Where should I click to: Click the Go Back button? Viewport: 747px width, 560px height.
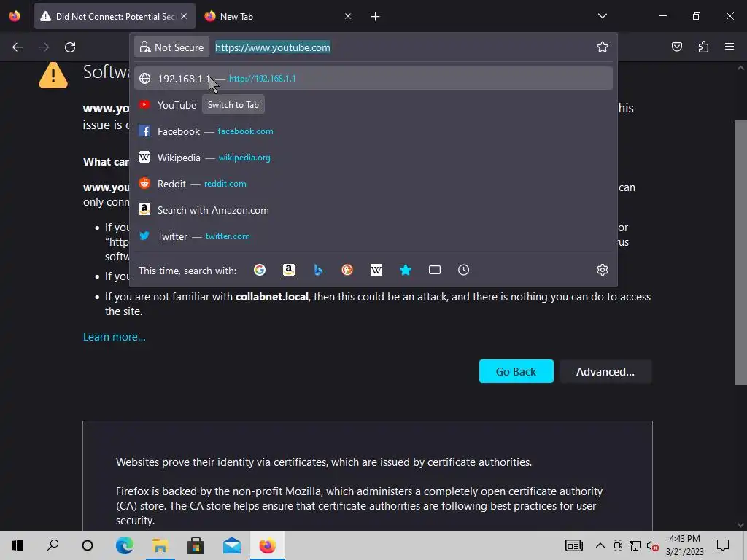(516, 371)
